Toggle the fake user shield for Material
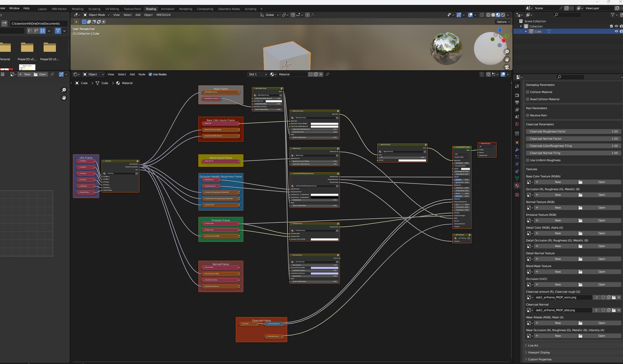This screenshot has height=364, width=623. click(311, 74)
